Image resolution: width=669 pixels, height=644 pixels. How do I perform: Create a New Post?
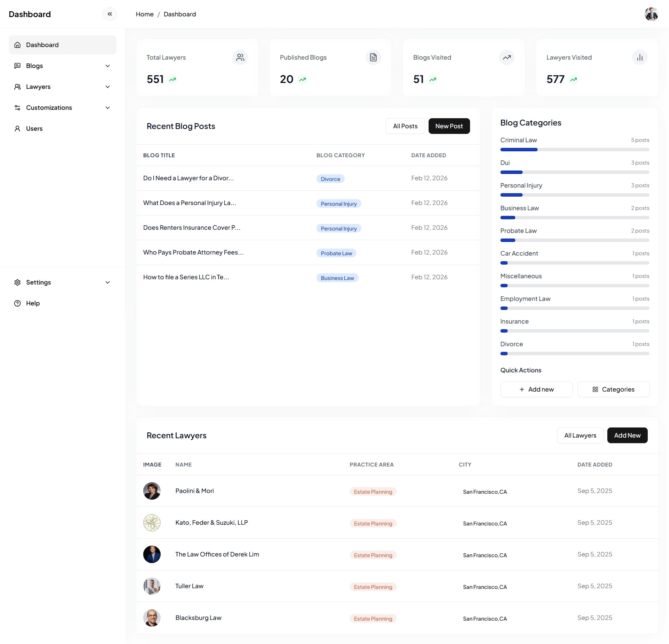(449, 126)
